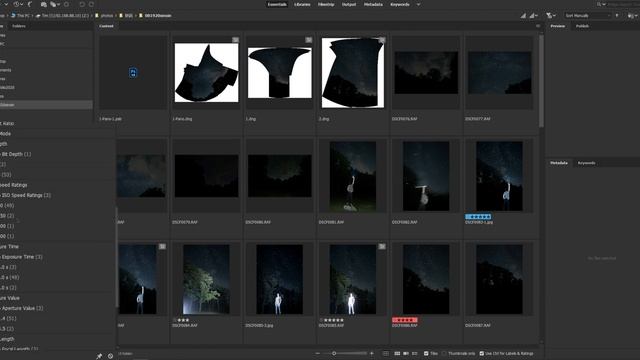The height and width of the screenshot is (360, 640).
Task: Open the recent files clock icon
Action: tap(17, 4)
